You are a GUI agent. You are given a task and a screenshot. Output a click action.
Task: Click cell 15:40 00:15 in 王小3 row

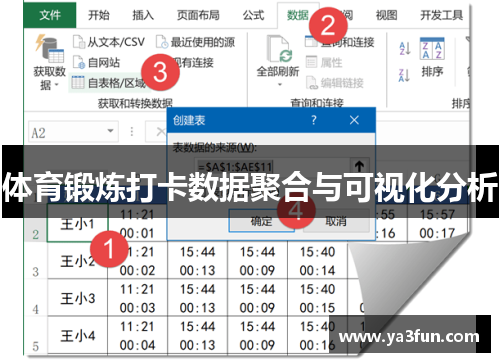pos(317,298)
